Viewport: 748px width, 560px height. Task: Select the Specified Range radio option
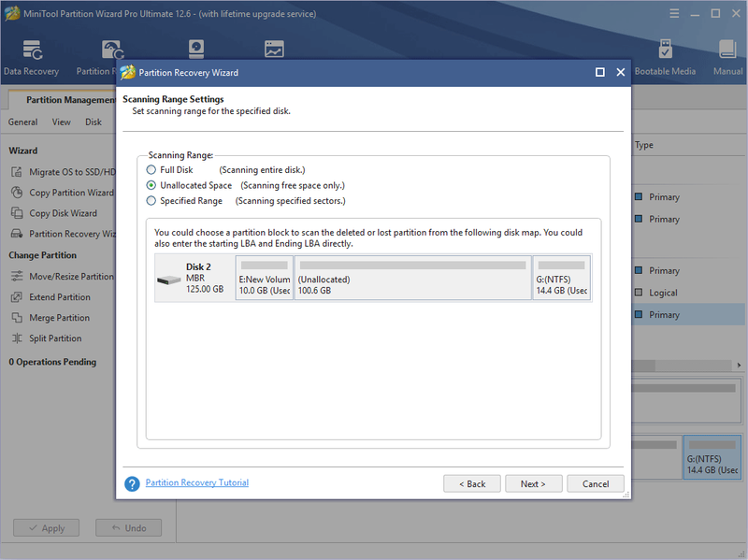tap(151, 201)
